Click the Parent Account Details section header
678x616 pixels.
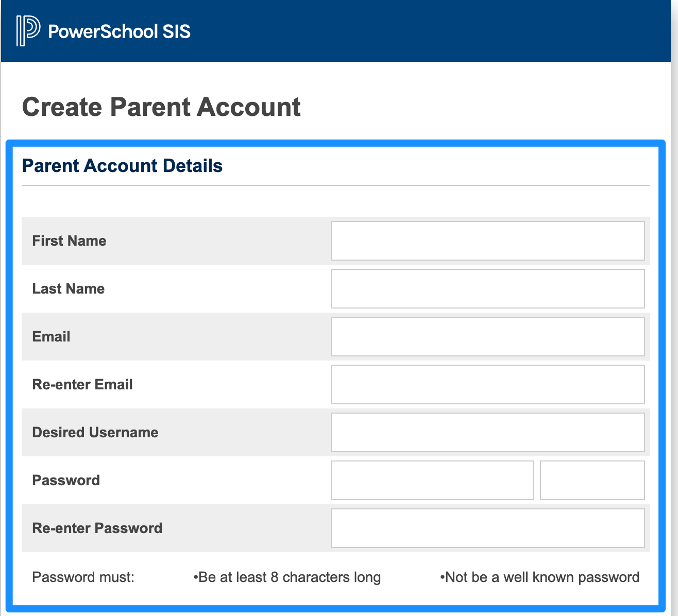(x=122, y=166)
